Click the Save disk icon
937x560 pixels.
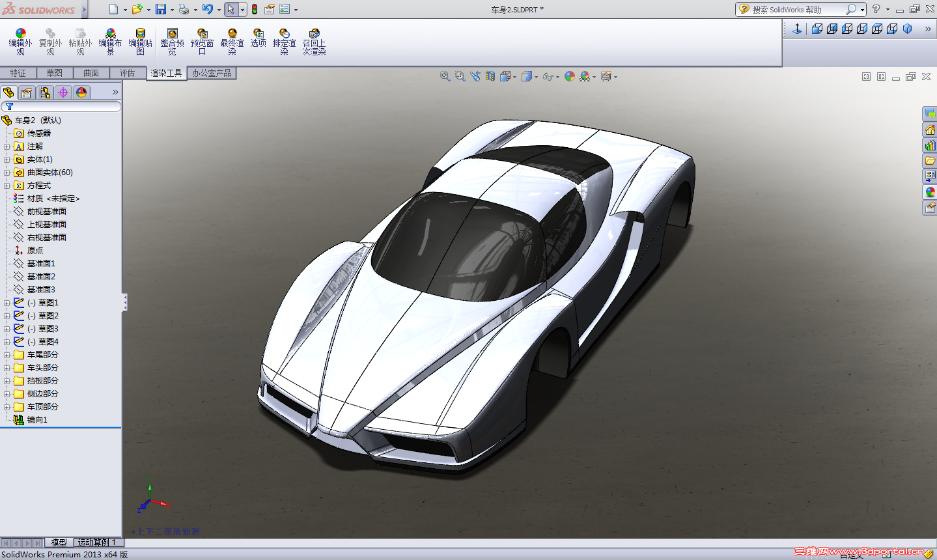(x=160, y=9)
